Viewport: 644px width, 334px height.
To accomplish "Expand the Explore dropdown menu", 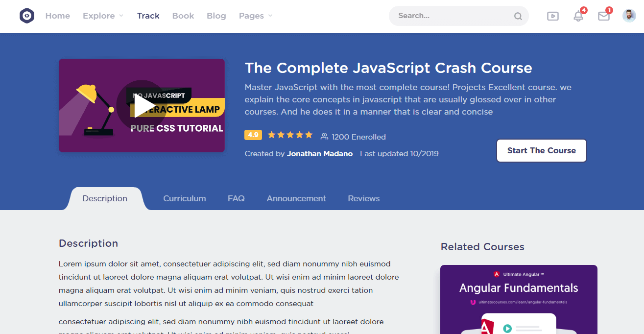I will 103,16.
